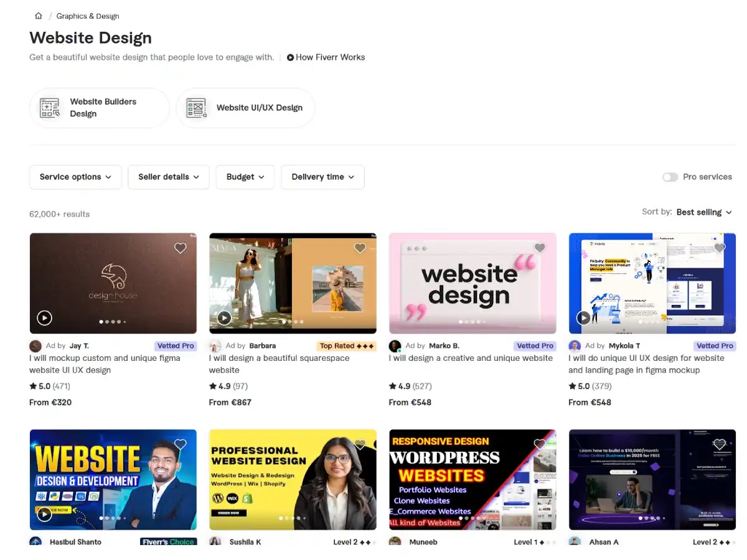The height and width of the screenshot is (560, 747).
Task: Go to home via breadcrumb house icon
Action: [x=39, y=16]
